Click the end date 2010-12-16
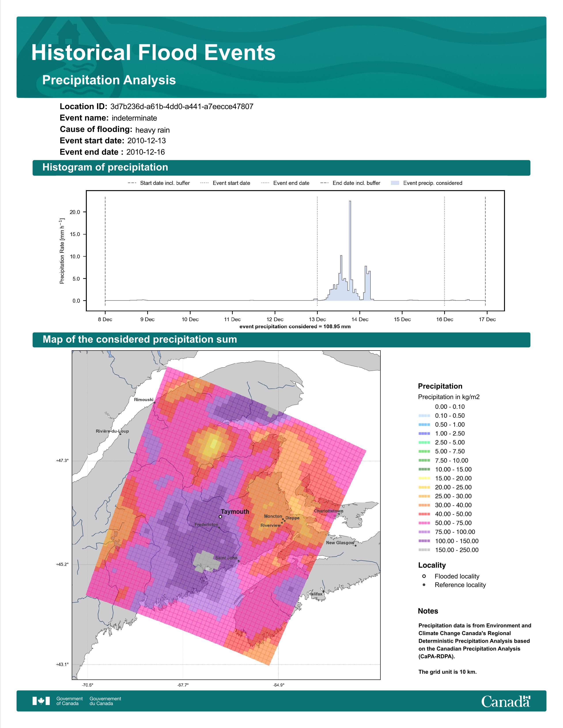 (x=145, y=152)
